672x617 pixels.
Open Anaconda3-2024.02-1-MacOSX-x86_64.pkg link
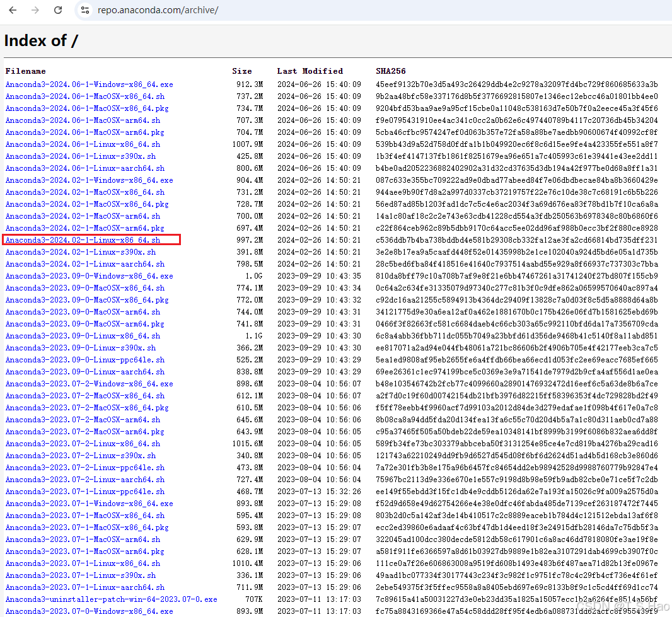pyautogui.click(x=87, y=204)
